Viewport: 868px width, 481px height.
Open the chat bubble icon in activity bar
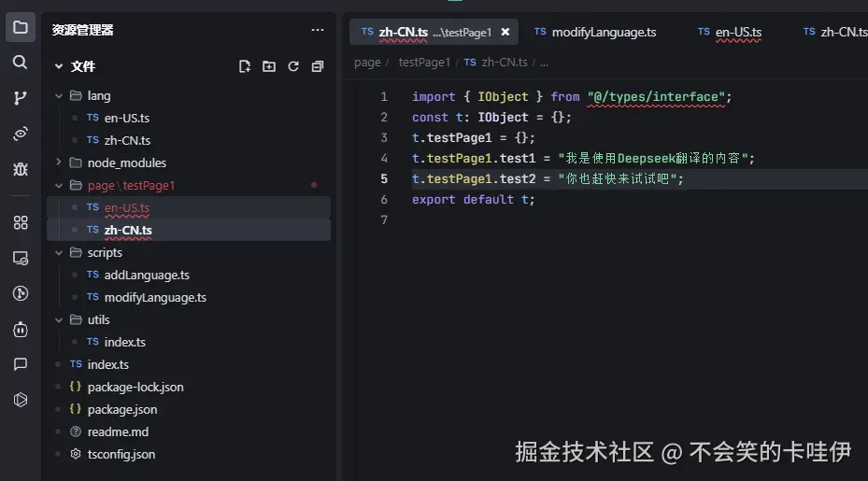[21, 364]
